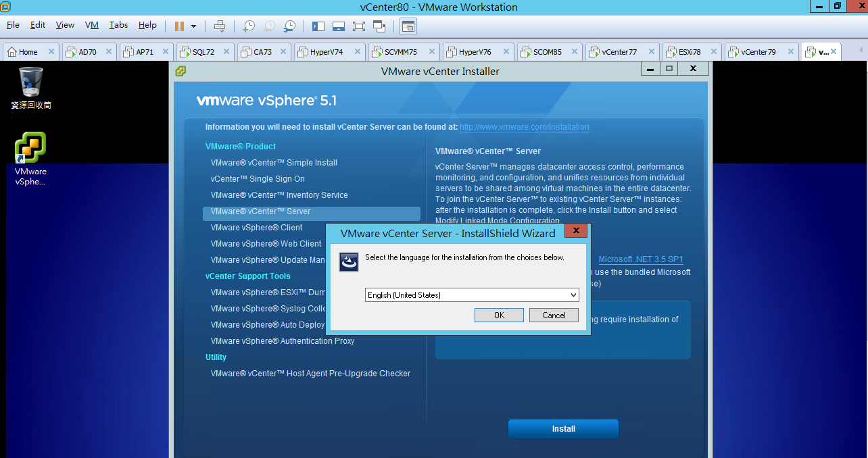The image size is (868, 458).
Task: Select VMware vSphere Authentication Proxy
Action: click(283, 341)
